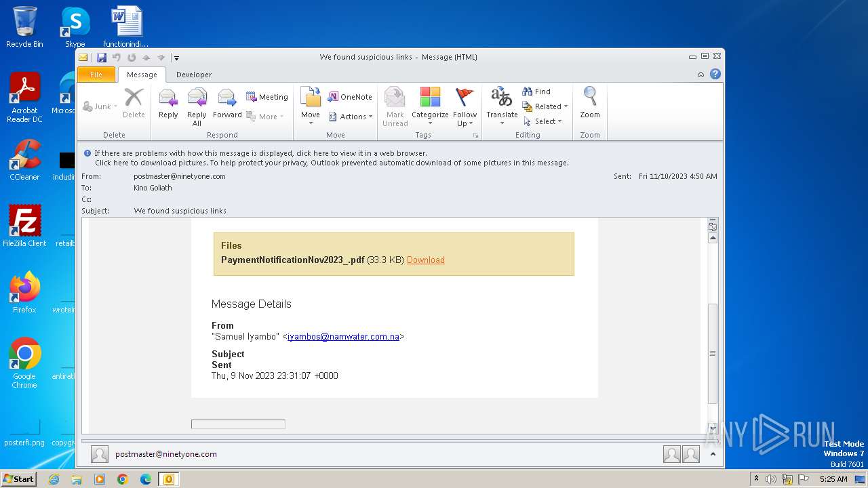Go to next item arrow in title bar
Image resolution: width=868 pixels, height=488 pixels.
[161, 58]
